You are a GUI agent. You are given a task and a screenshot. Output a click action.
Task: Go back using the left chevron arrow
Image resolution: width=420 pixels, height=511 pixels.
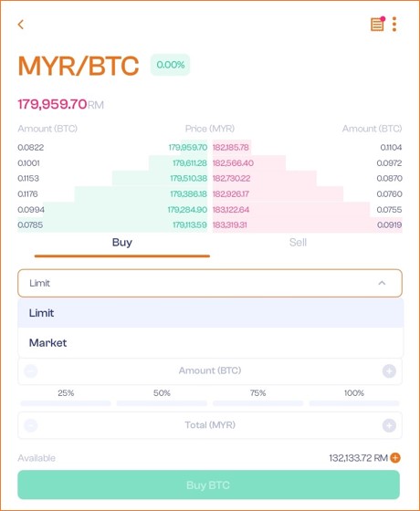click(21, 25)
